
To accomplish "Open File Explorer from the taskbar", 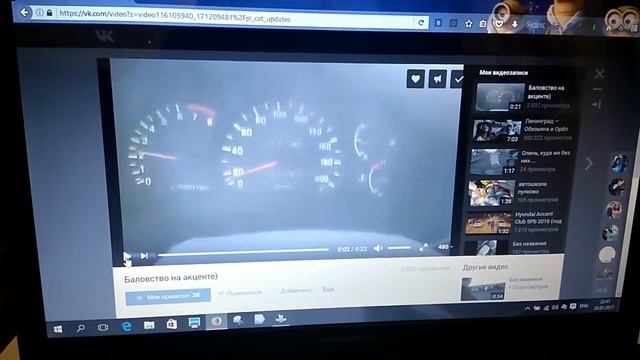I will tap(149, 325).
